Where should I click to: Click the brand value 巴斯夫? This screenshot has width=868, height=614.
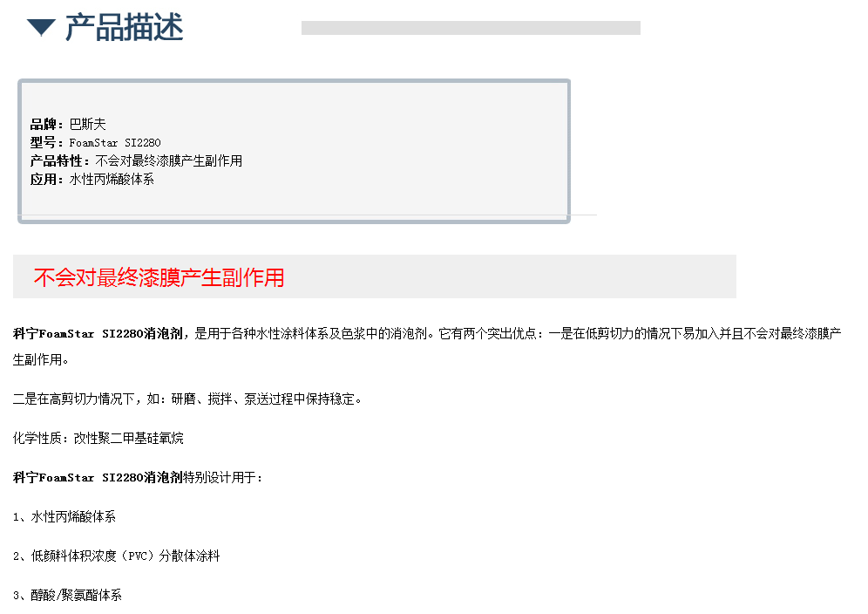pos(87,124)
